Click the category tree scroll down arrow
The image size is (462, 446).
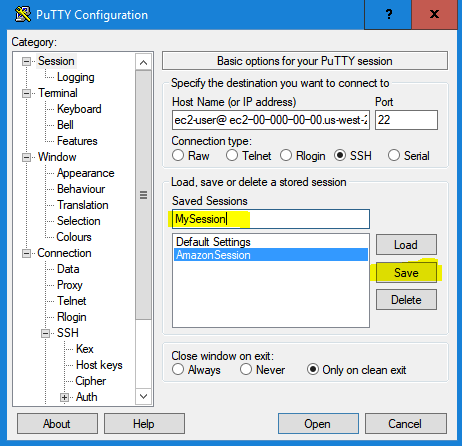144,396
